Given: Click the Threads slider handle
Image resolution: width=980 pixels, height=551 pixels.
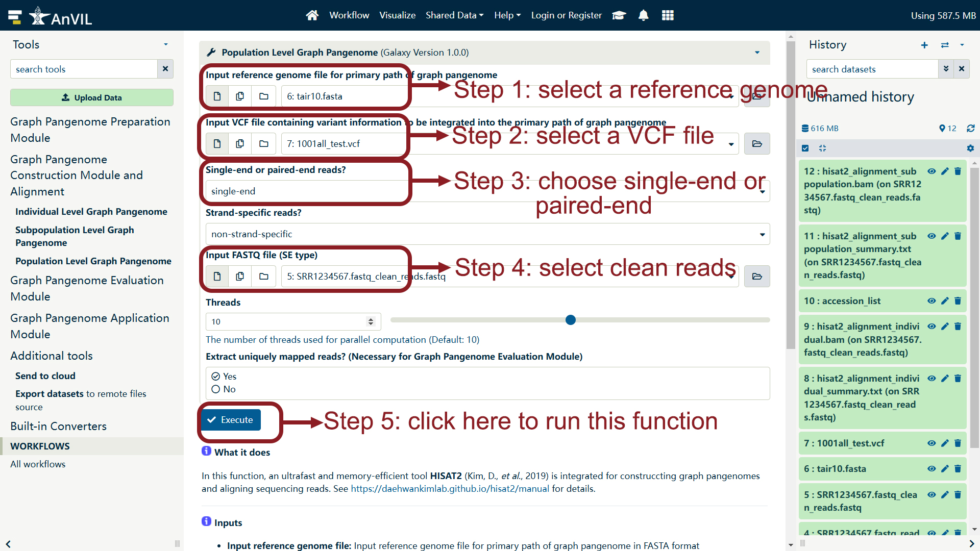Looking at the screenshot, I should click(571, 320).
